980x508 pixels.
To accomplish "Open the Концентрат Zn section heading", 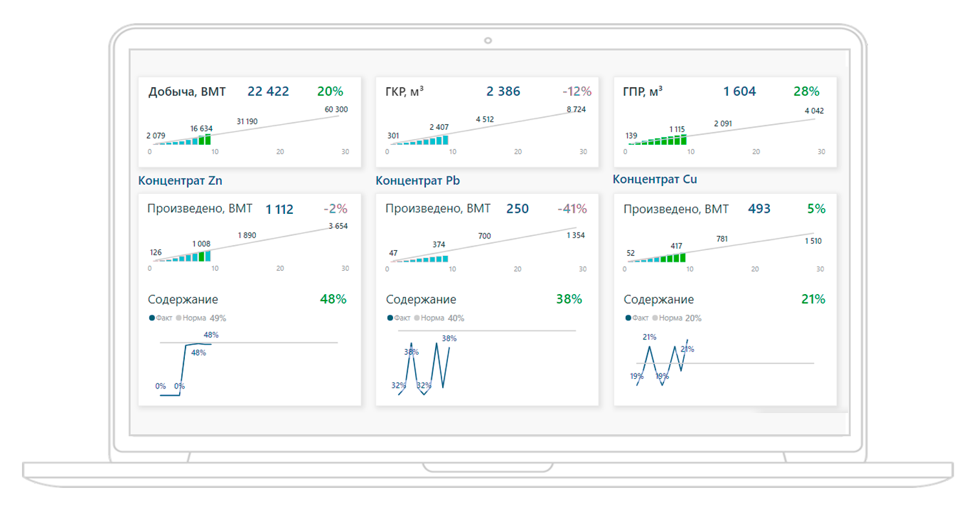I will point(180,181).
